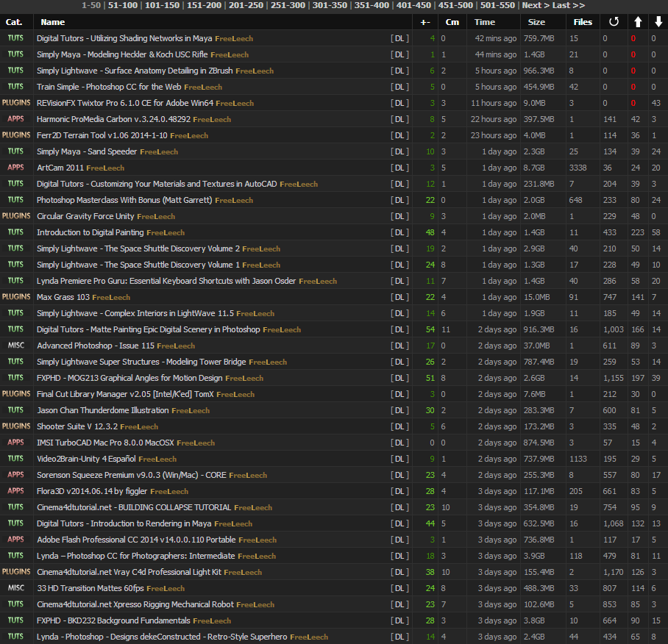This screenshot has height=644, width=668.
Task: Go to page 101-150
Action: point(163,5)
